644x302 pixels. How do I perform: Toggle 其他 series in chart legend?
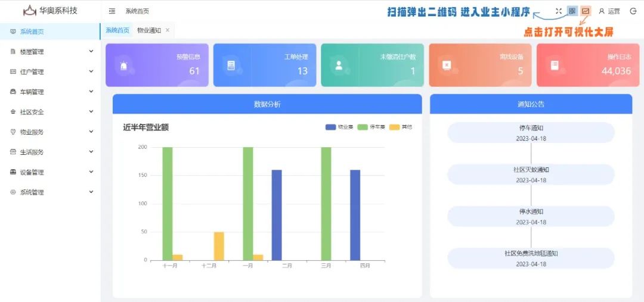pyautogui.click(x=401, y=127)
